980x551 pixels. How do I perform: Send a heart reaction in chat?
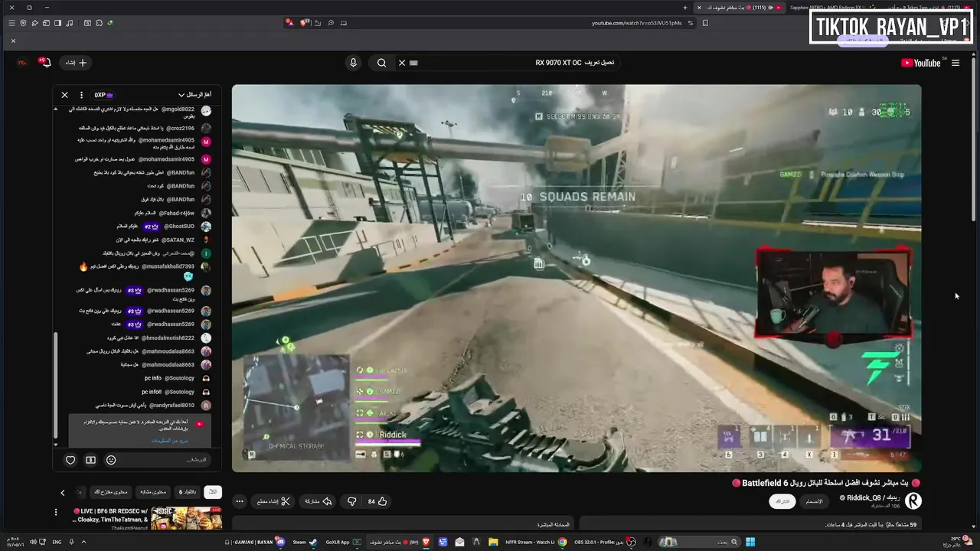pos(70,460)
